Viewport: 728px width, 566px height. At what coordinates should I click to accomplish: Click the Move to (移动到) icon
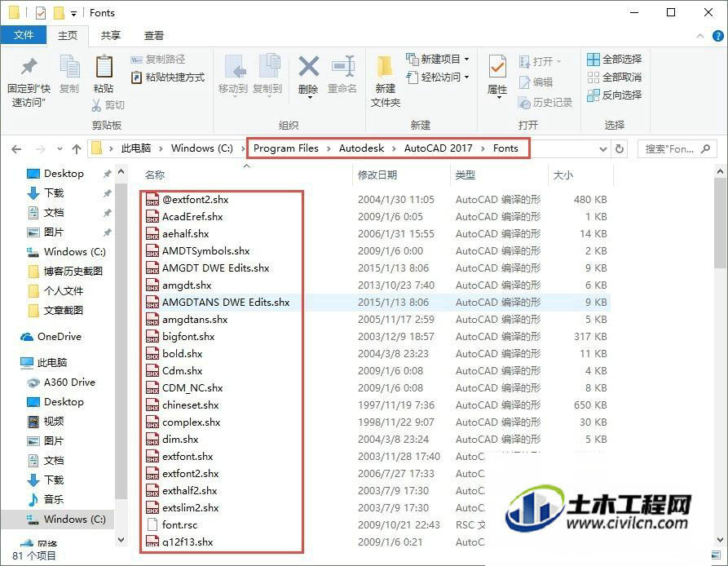(233, 74)
